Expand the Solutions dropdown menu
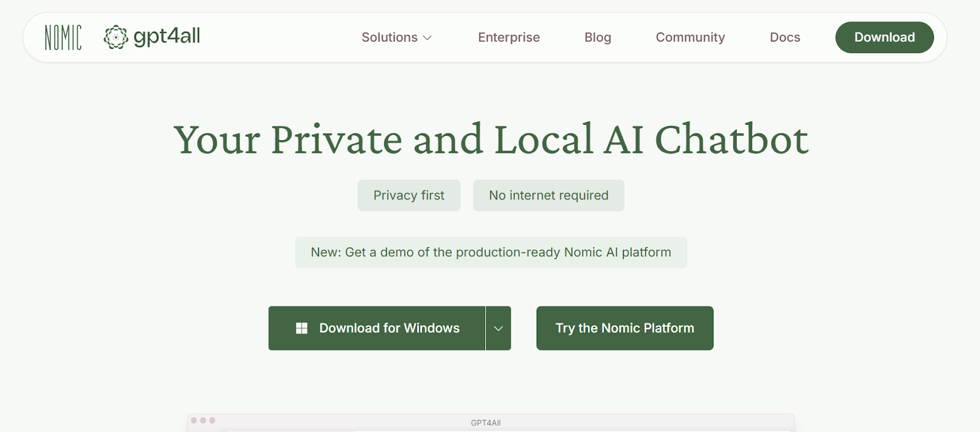Viewport: 980px width, 432px height. tap(396, 37)
